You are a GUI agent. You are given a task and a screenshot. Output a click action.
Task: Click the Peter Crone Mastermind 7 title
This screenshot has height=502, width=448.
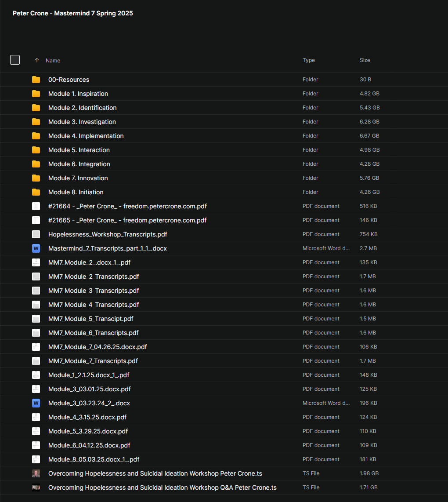click(x=73, y=13)
